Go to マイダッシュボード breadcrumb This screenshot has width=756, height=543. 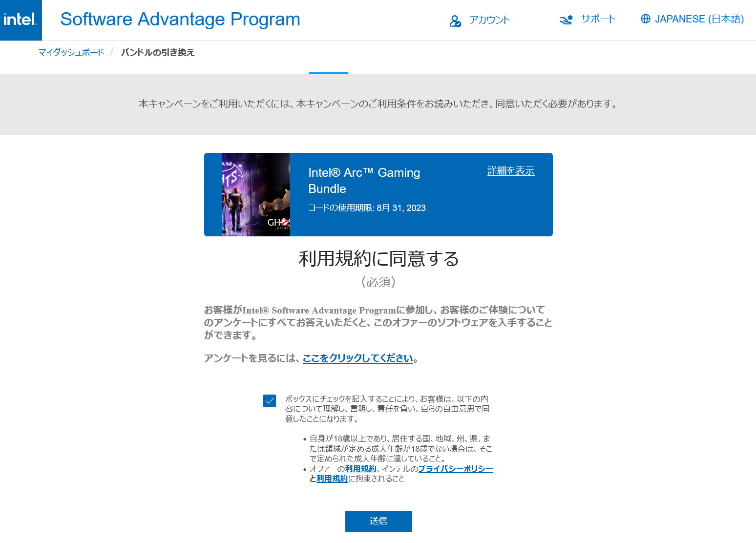click(x=71, y=52)
